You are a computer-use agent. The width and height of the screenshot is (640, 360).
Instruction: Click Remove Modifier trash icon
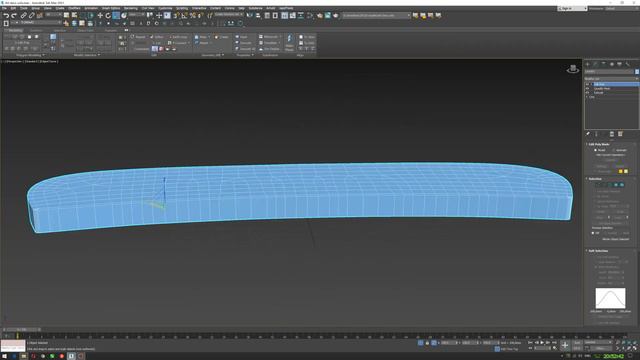click(x=611, y=134)
